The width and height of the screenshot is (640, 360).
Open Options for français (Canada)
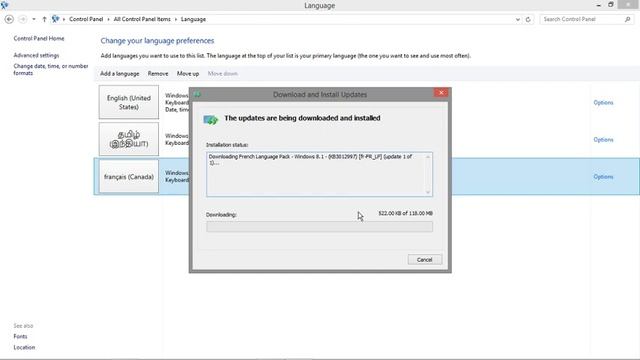(603, 177)
